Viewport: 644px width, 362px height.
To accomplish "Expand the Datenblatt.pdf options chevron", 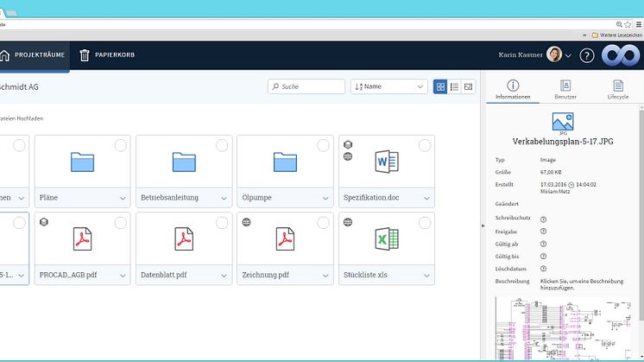I will pyautogui.click(x=224, y=276).
